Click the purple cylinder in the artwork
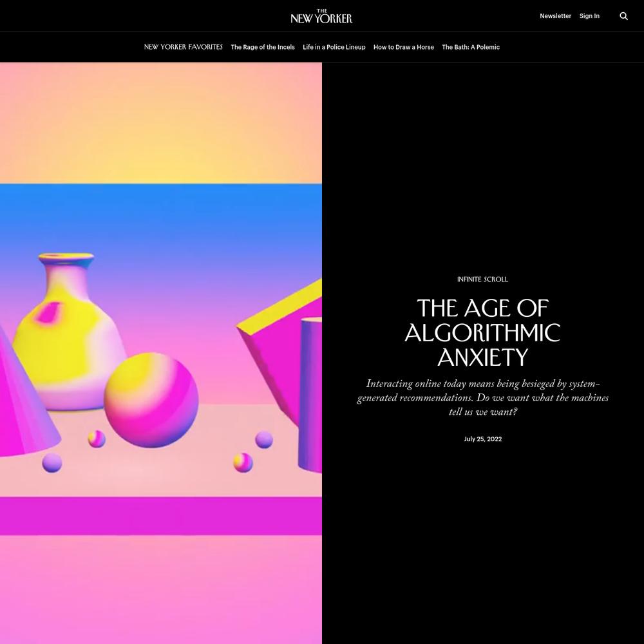 pyautogui.click(x=310, y=394)
